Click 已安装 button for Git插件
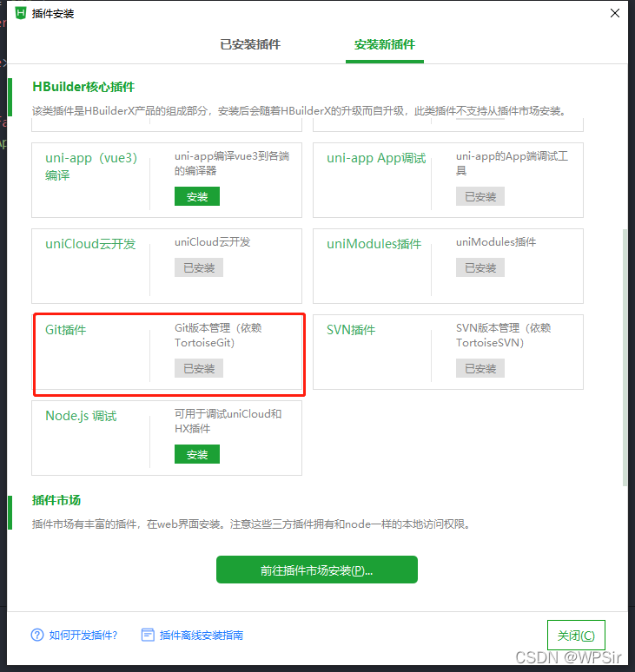The width and height of the screenshot is (635, 672). [199, 368]
